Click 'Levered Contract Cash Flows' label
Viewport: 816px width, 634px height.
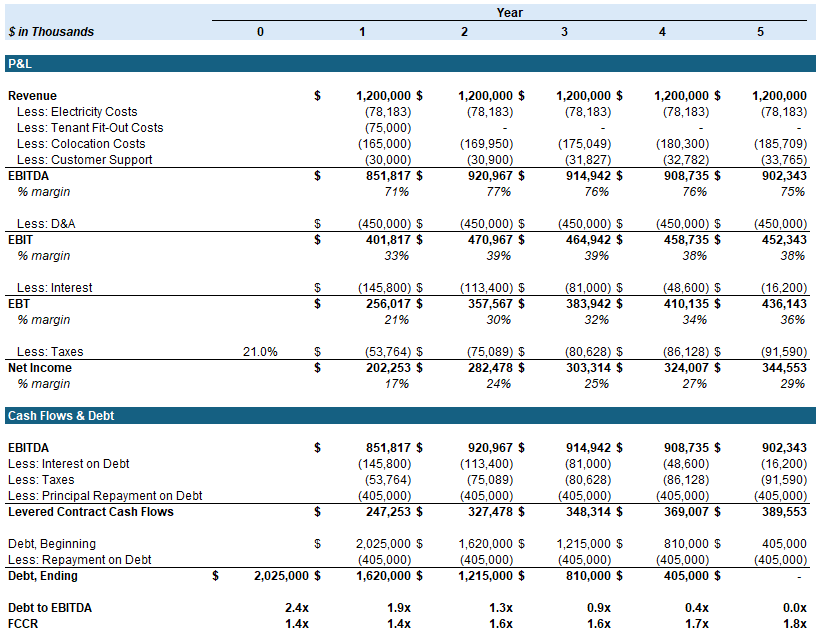[91, 512]
